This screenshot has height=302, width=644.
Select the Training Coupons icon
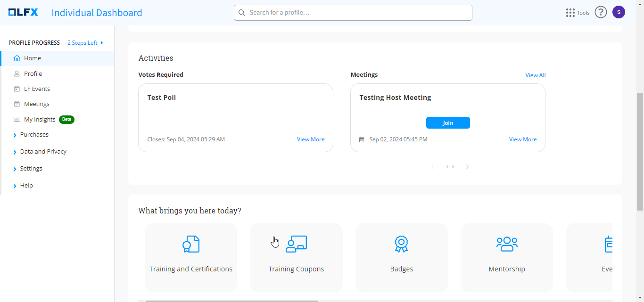(x=296, y=244)
